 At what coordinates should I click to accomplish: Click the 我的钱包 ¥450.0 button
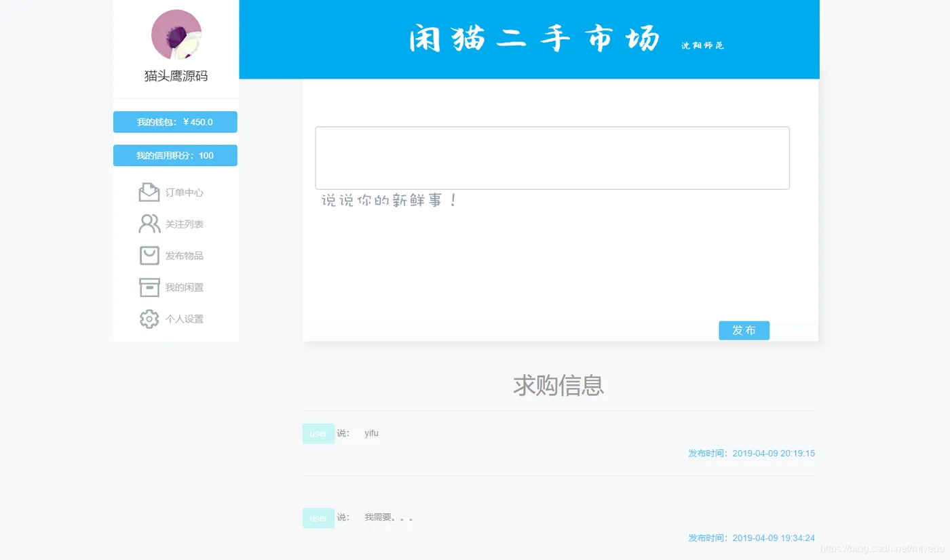175,122
